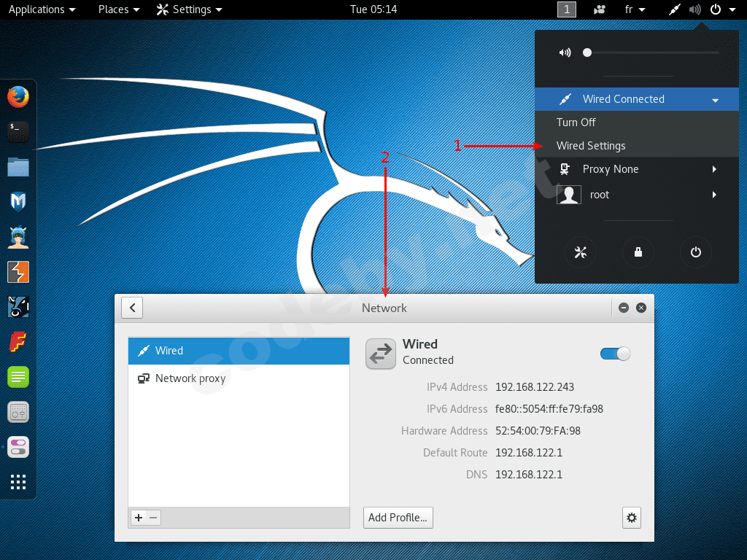Click the Network panel back arrow
Viewport: 747px width, 560px height.
click(132, 308)
